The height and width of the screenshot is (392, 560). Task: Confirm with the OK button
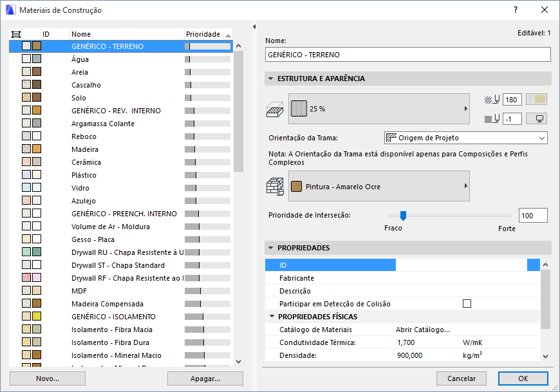click(x=523, y=378)
